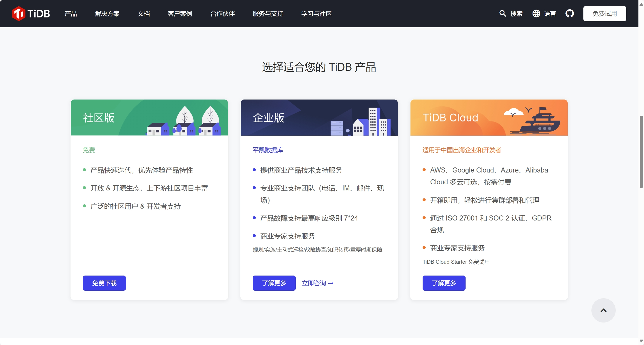644x345 pixels.
Task: Click the 免费试用 button in header
Action: [x=605, y=14]
